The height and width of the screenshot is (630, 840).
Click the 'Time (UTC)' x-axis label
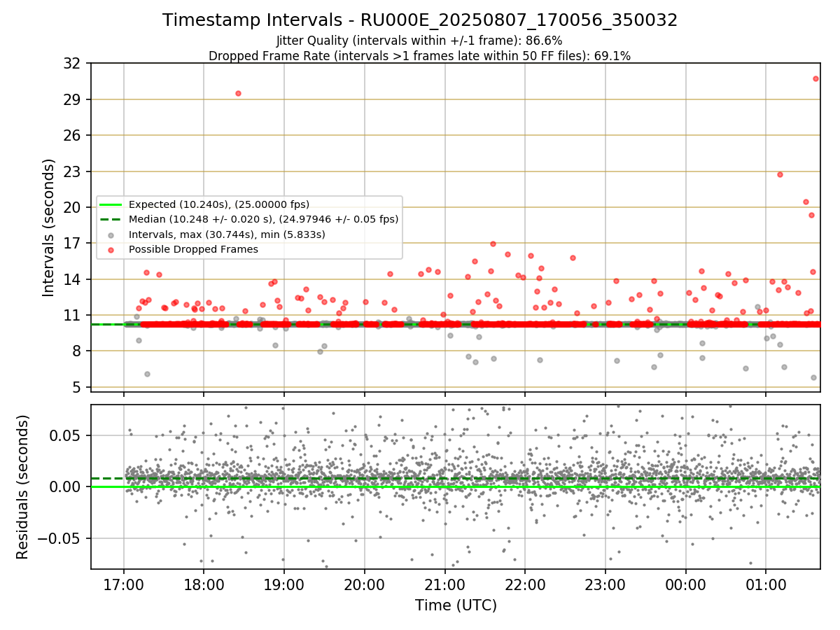point(456,605)
